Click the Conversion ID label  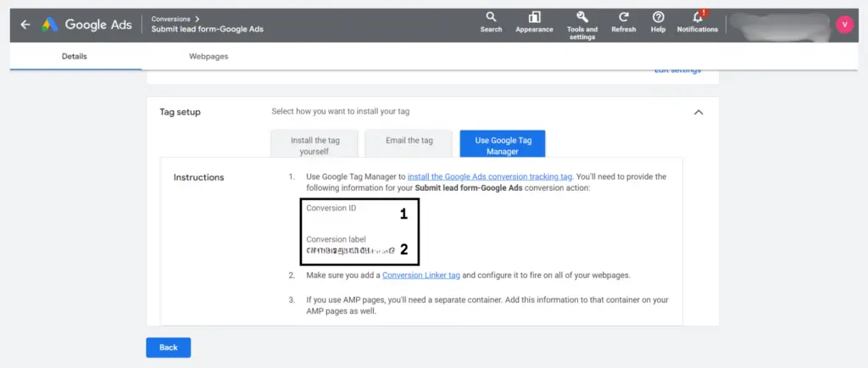pos(331,209)
